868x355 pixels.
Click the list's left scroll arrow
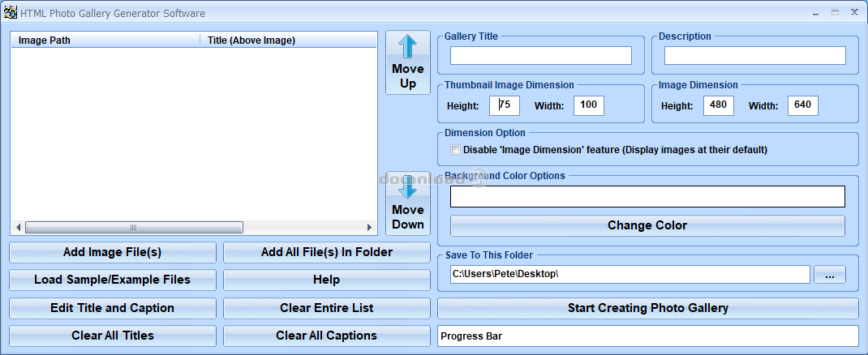(x=18, y=228)
